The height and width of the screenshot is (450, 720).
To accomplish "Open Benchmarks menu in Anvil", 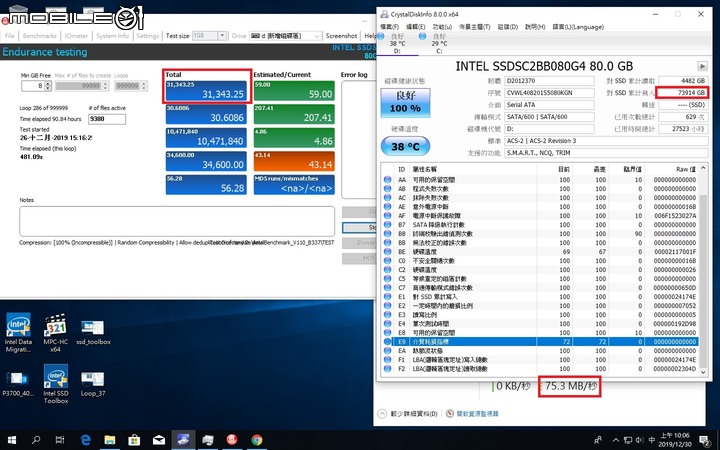I will click(x=39, y=35).
